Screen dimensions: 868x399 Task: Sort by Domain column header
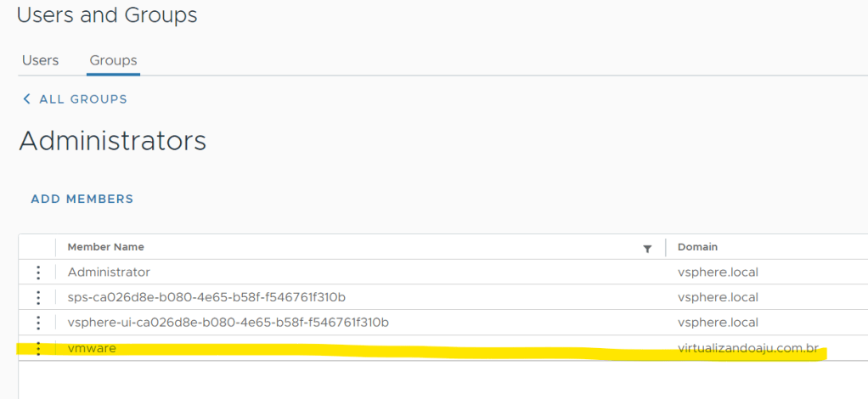(697, 247)
